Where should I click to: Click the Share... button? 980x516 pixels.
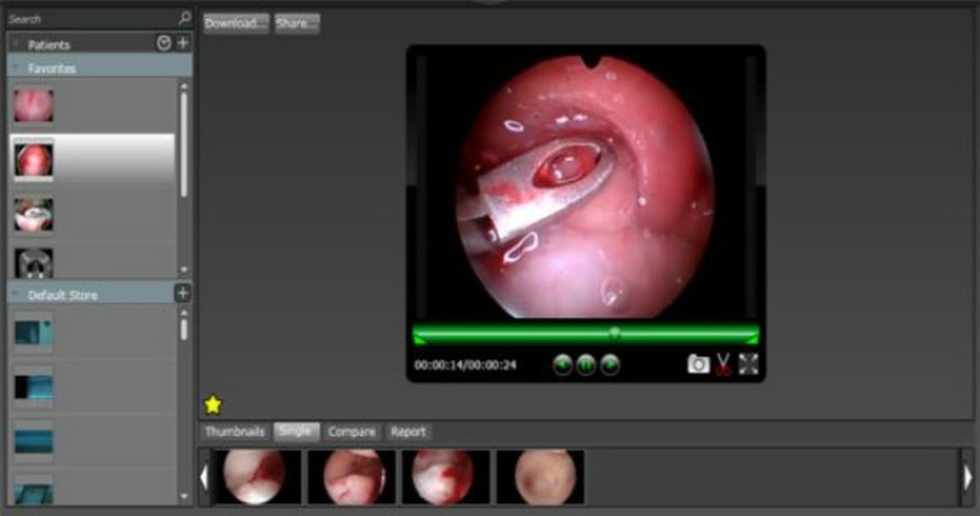click(297, 24)
